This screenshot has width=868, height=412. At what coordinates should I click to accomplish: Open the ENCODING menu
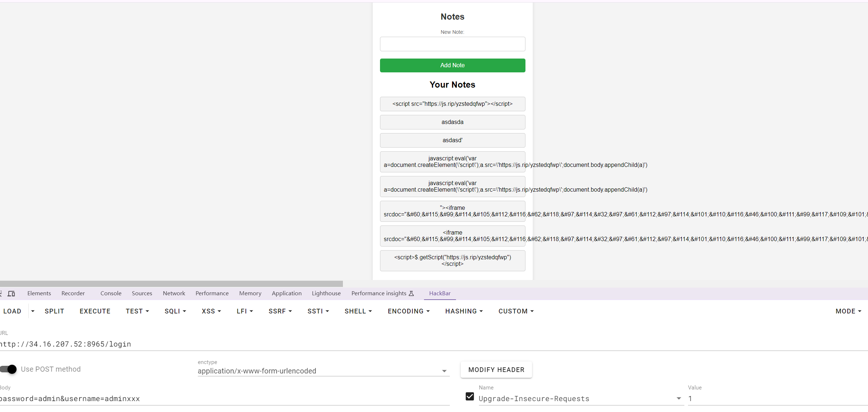(409, 311)
